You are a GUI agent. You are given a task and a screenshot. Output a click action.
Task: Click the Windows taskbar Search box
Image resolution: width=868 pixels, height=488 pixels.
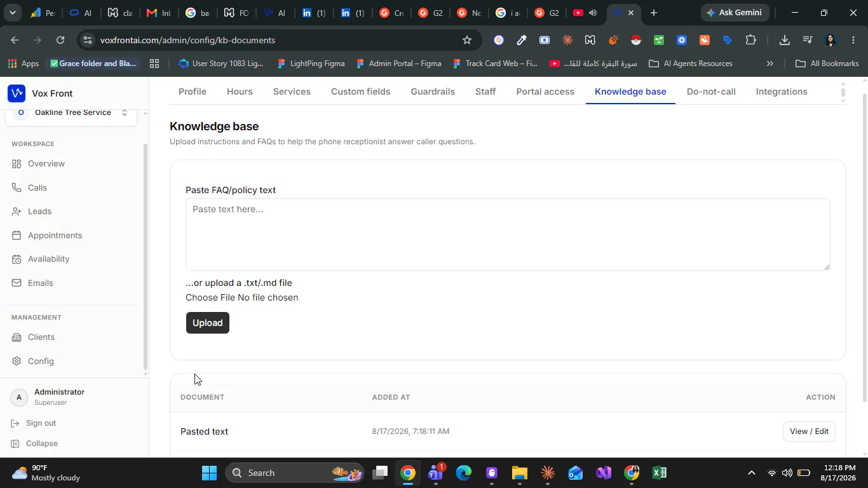294,473
